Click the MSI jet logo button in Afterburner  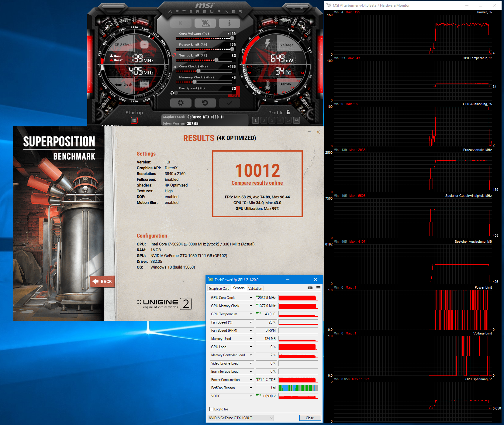[205, 23]
